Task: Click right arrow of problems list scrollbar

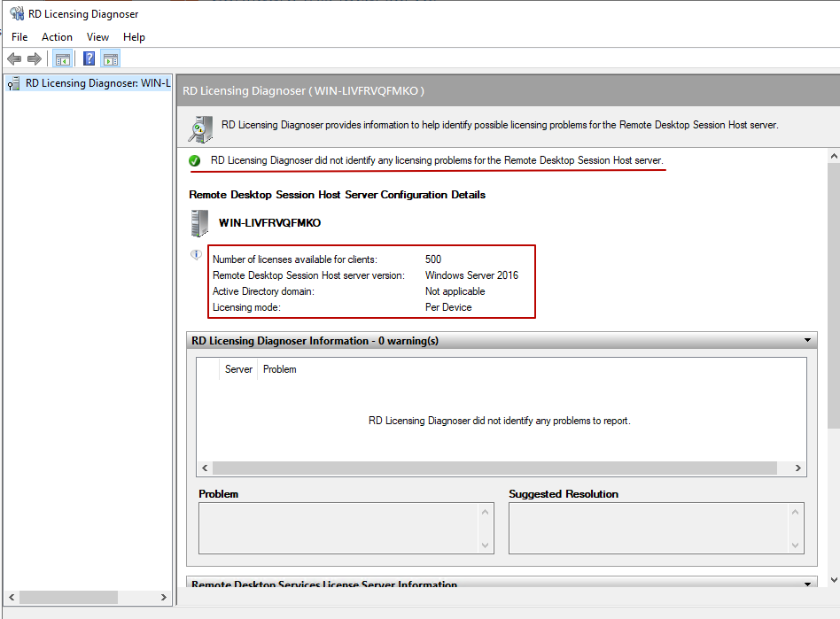Action: point(798,468)
